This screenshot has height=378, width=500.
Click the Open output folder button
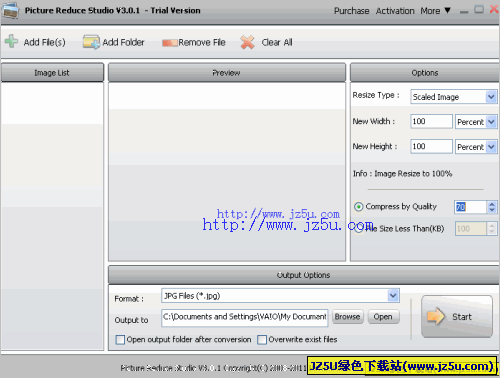pos(383,316)
